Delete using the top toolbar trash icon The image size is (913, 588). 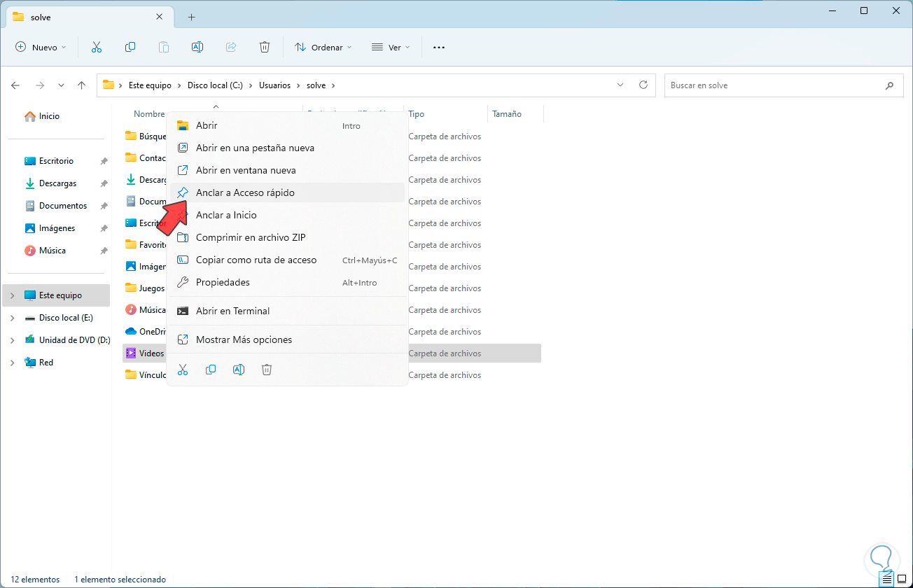pos(265,47)
